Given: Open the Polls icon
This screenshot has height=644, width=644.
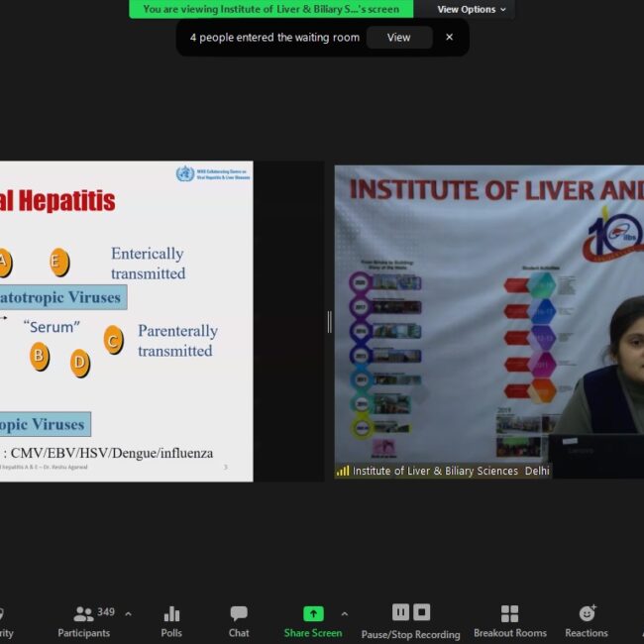Looking at the screenshot, I should pyautogui.click(x=171, y=620).
